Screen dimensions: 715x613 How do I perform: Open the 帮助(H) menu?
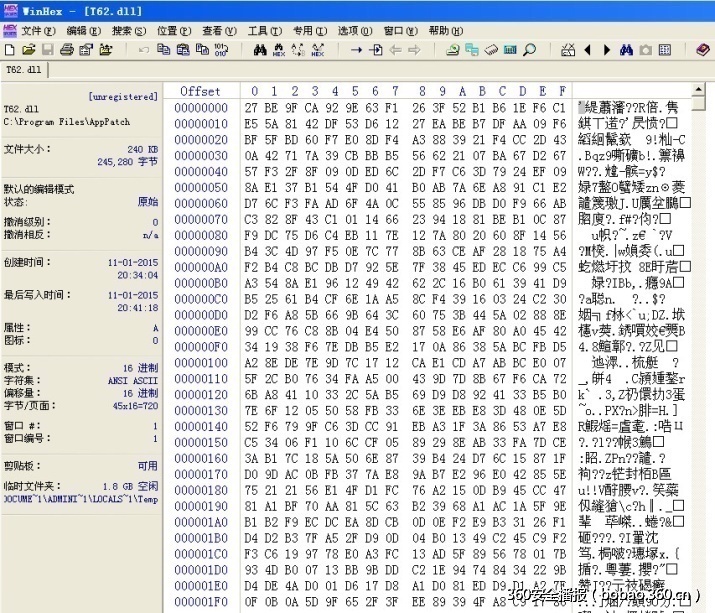point(445,31)
